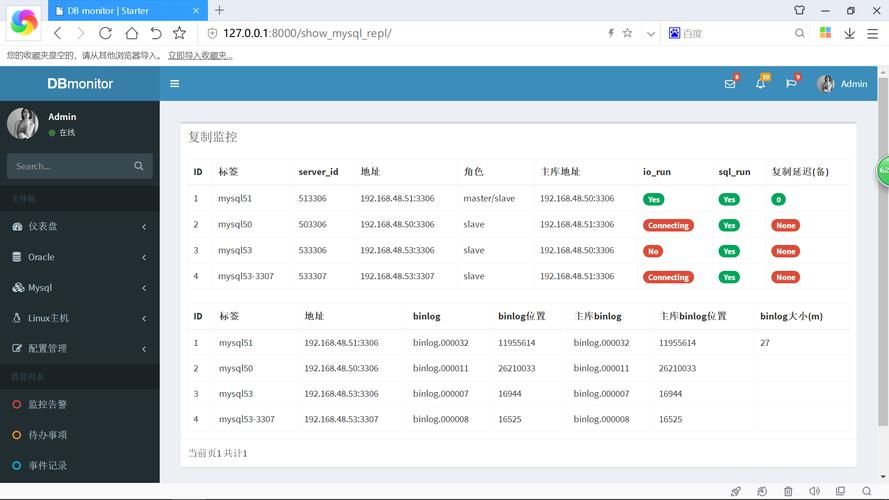
Task: Click the browser search magnifier icon
Action: [799, 33]
